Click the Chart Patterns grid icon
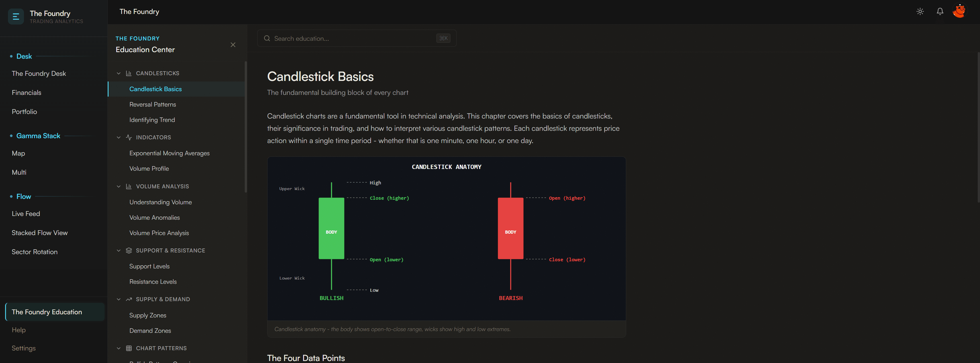 [x=129, y=348]
